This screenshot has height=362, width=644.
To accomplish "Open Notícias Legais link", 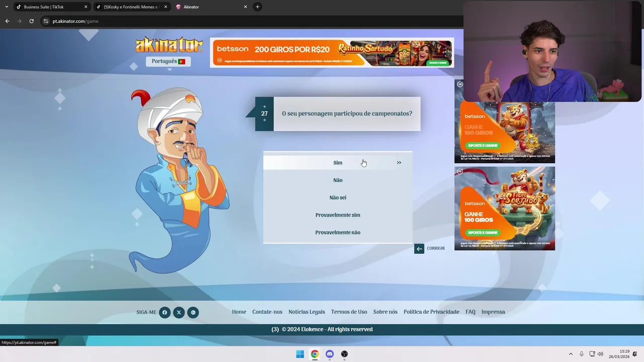I will (x=306, y=312).
